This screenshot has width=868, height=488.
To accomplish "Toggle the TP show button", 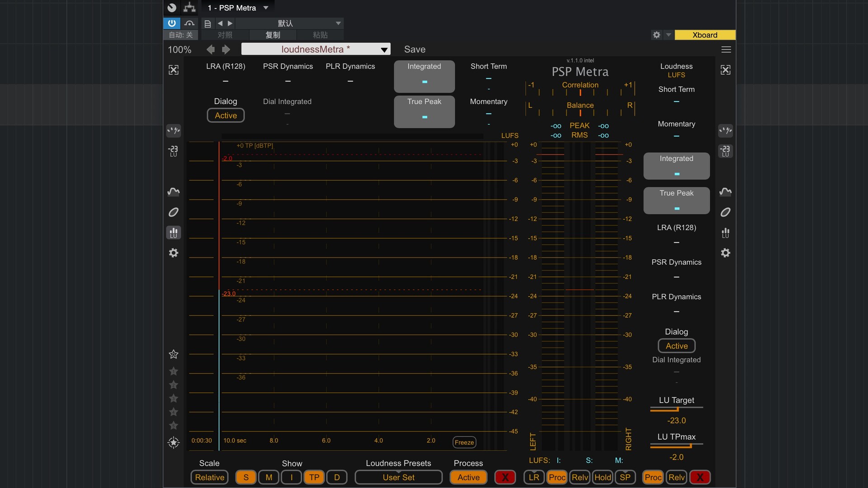I will 314,477.
